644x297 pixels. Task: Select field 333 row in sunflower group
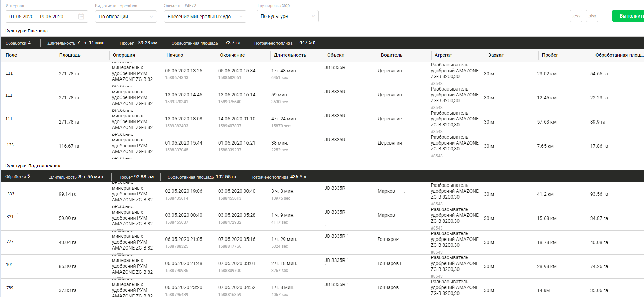coord(11,194)
